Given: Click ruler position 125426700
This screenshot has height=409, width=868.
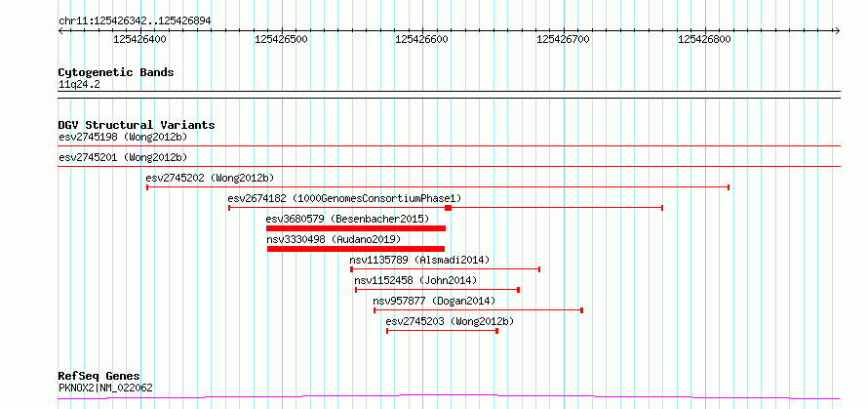Looking at the screenshot, I should 564,39.
